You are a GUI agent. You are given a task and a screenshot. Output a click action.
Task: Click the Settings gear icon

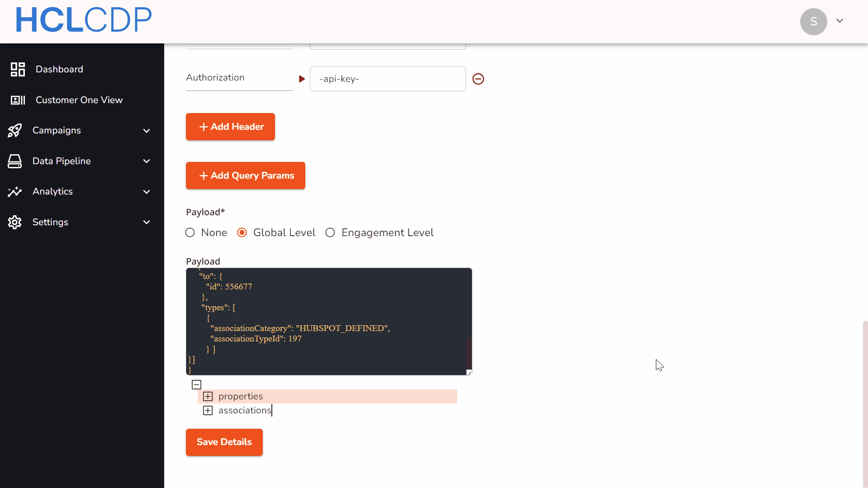[14, 222]
